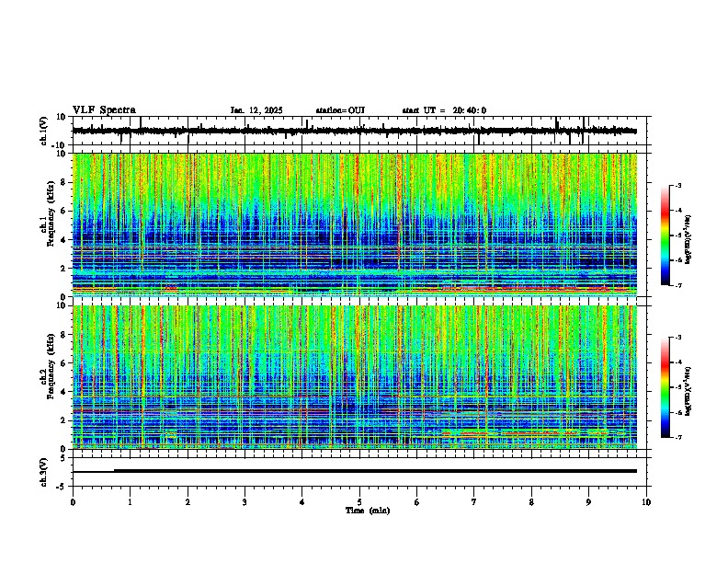
Task: Click the "Time (min)" axis label
Action: (368, 511)
